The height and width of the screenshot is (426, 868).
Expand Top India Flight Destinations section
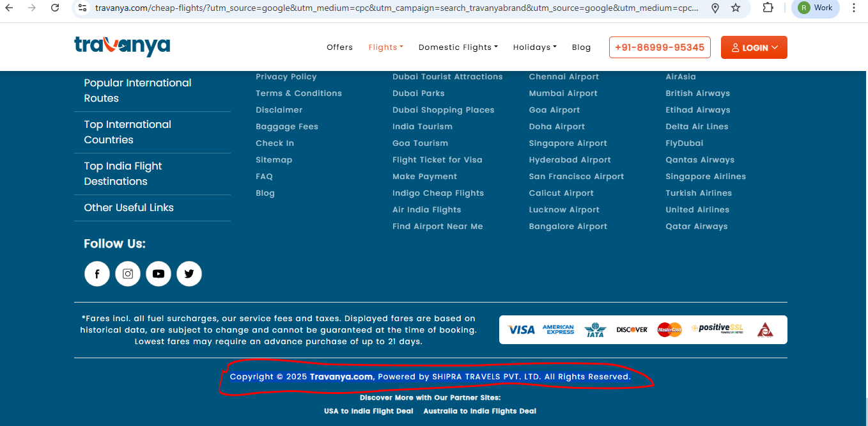click(x=152, y=174)
